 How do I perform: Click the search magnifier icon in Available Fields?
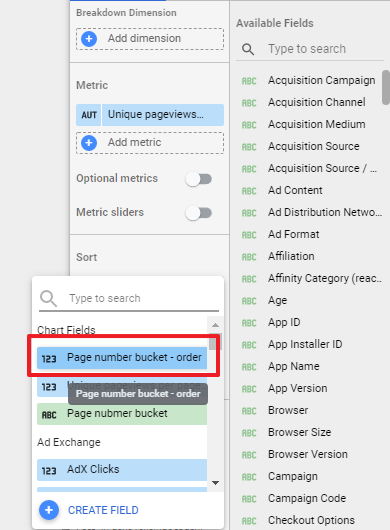(x=248, y=49)
